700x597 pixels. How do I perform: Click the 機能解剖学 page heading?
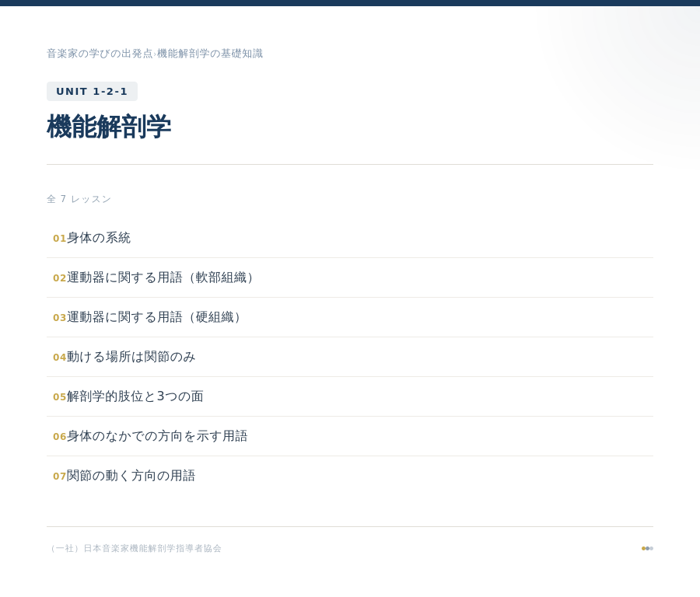(x=109, y=127)
